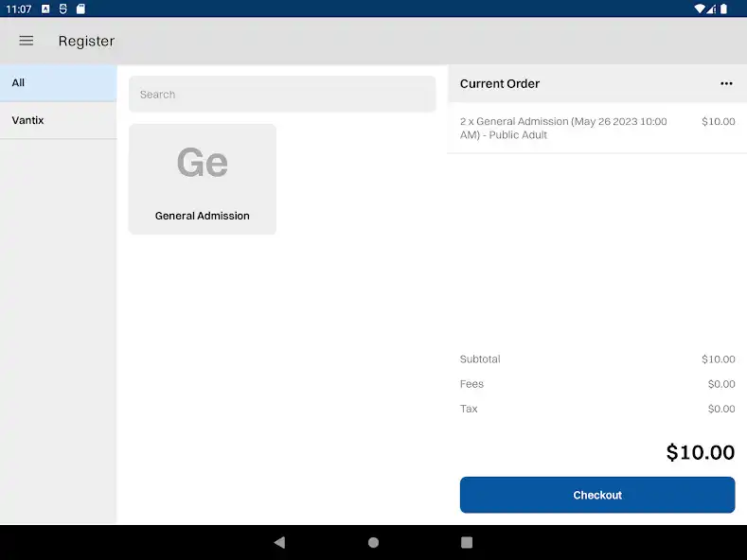The width and height of the screenshot is (747, 560).
Task: Tap the Android home button
Action: (x=373, y=542)
